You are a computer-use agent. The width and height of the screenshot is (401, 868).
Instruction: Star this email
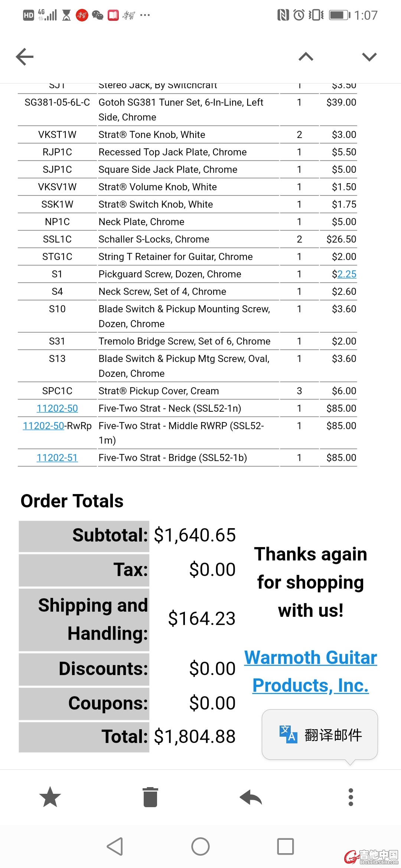pyautogui.click(x=50, y=797)
